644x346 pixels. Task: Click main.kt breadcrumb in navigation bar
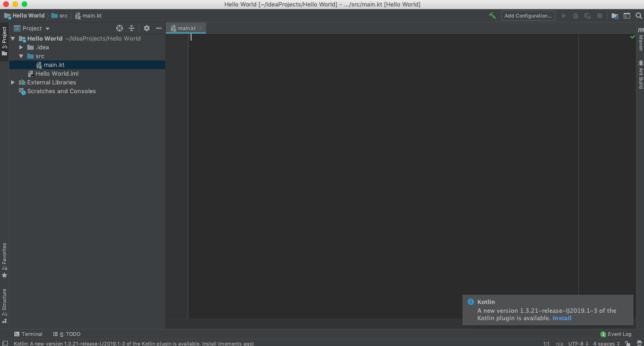pyautogui.click(x=88, y=16)
